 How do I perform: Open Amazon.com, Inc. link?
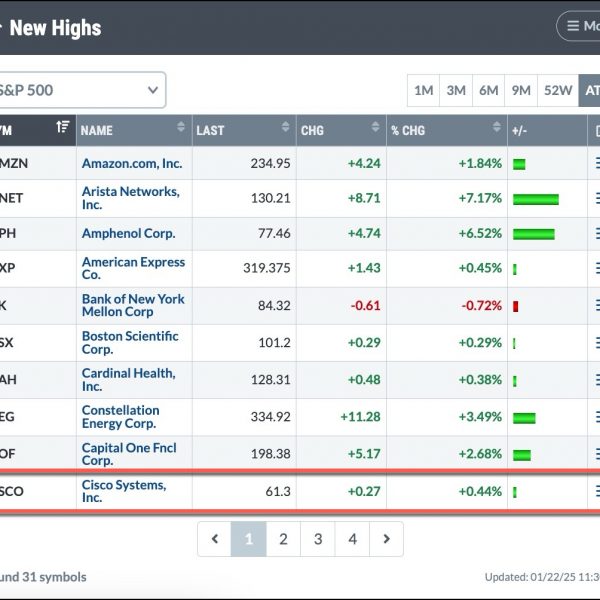132,163
